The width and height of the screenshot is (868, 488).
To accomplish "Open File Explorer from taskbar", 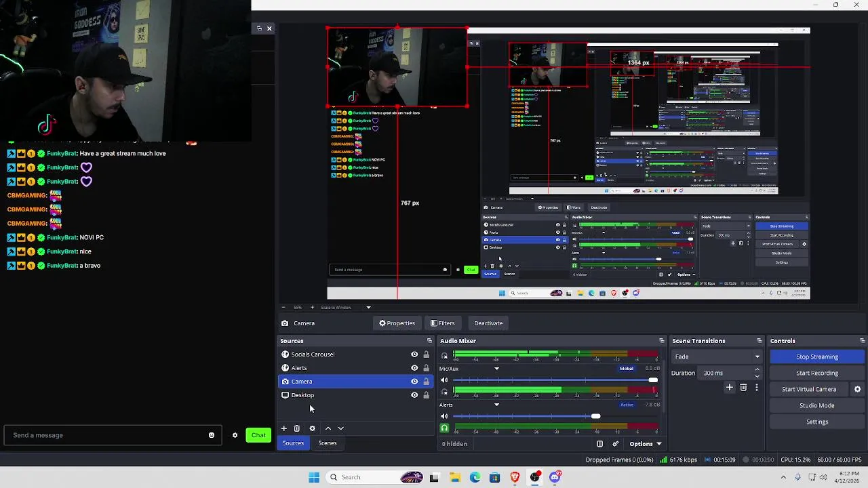I will click(454, 477).
